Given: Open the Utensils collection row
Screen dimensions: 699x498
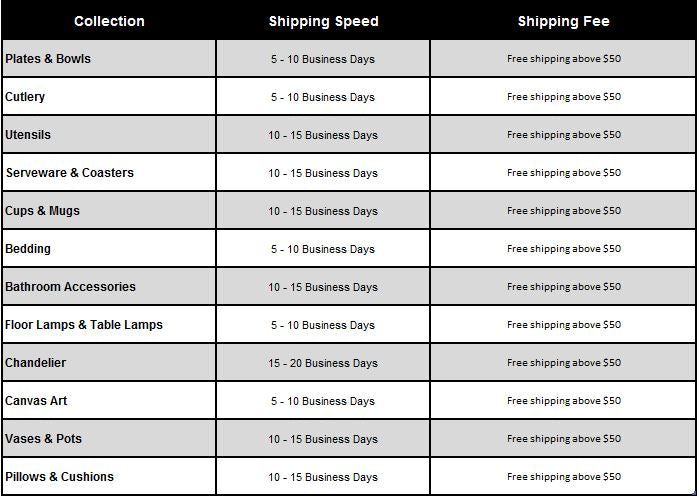Looking at the screenshot, I should (28, 135).
